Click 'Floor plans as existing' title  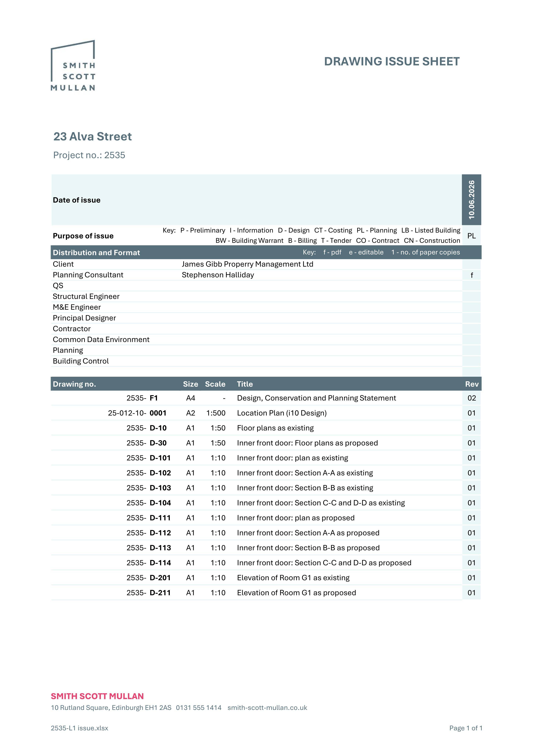click(x=275, y=428)
